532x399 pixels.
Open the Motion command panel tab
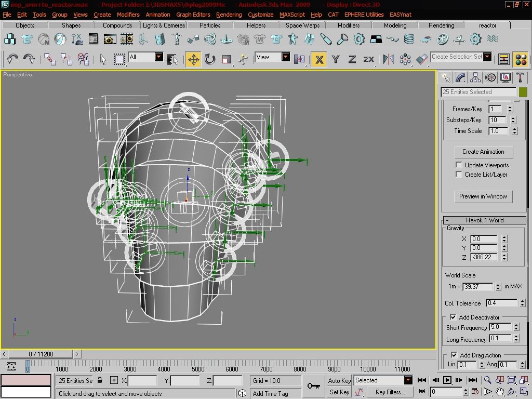coord(490,78)
